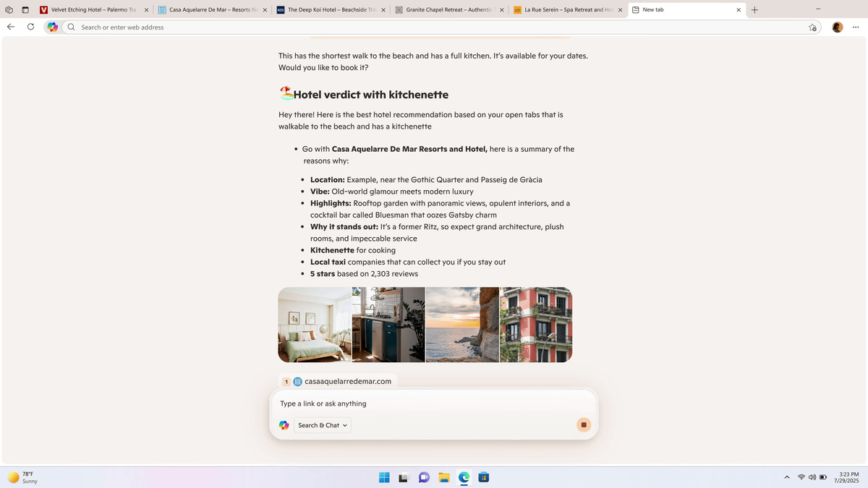The image size is (868, 488).
Task: Open Task View on the taskbar
Action: tap(404, 477)
